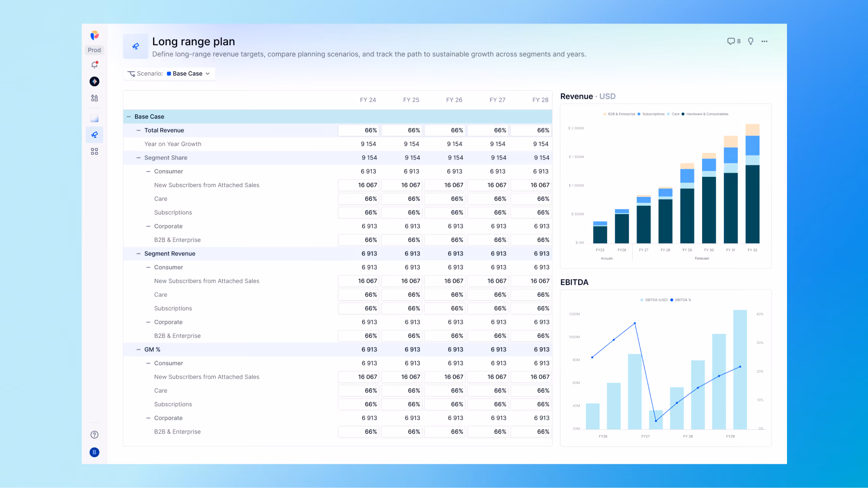This screenshot has width=868, height=488.
Task: Collapse Consumer under Segment Share
Action: (x=149, y=171)
